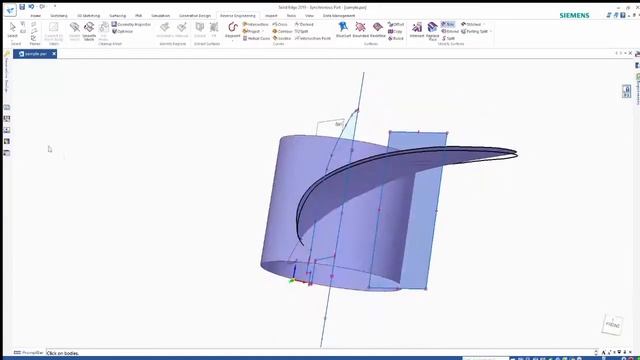Open the Data Management ribbon tab

tap(339, 16)
